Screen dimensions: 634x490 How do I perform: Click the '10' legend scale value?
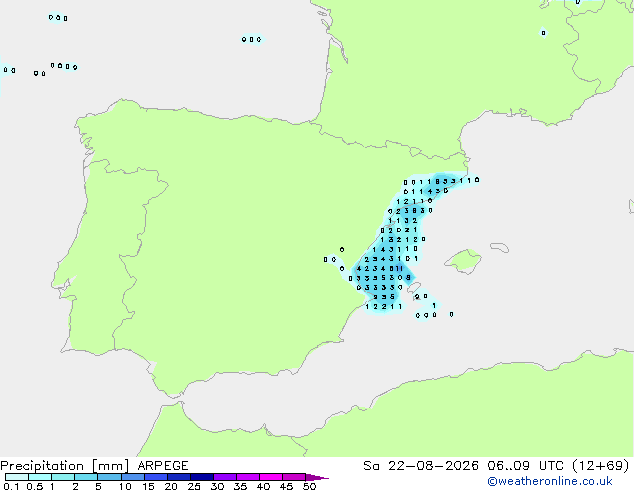[x=125, y=486]
